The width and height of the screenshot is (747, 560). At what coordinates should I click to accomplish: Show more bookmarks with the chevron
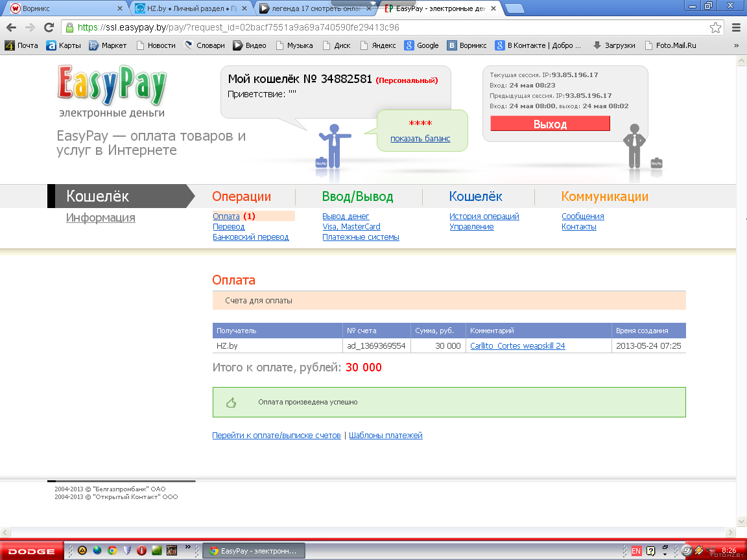tap(736, 46)
